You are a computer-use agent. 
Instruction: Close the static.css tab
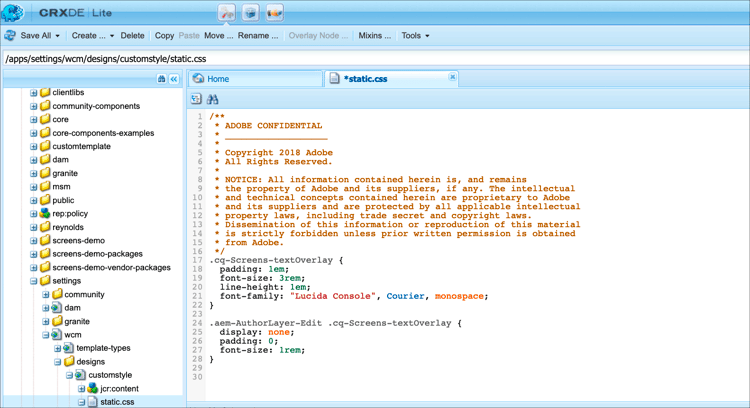(x=452, y=77)
